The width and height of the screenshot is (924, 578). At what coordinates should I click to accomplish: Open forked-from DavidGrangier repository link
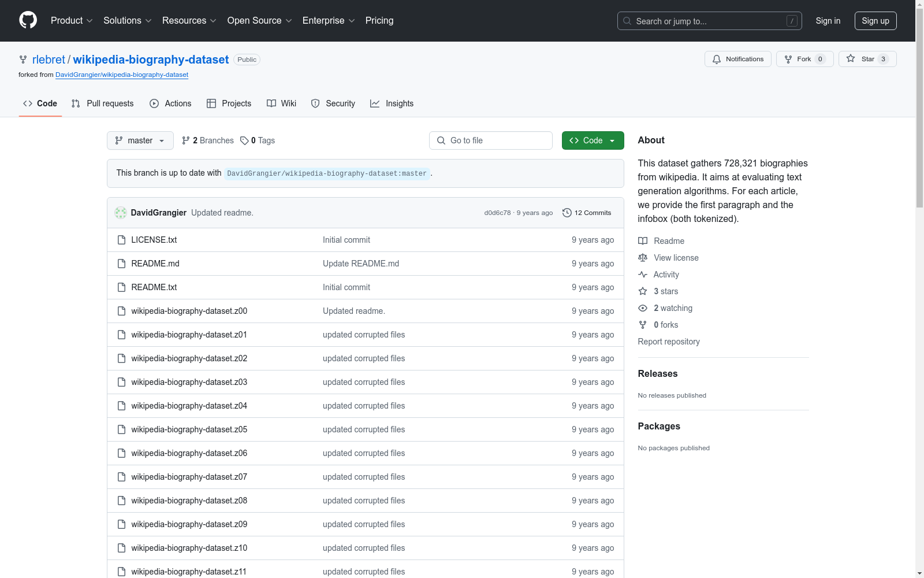[122, 75]
